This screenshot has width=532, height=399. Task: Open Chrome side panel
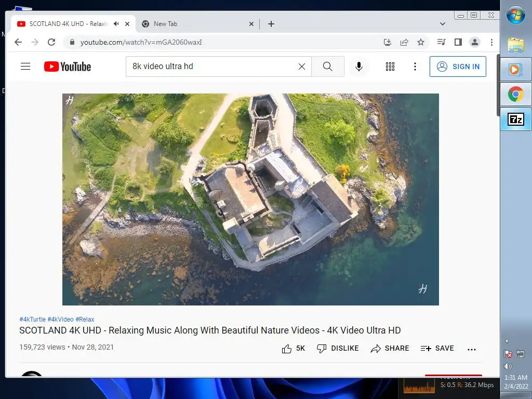[x=458, y=42]
